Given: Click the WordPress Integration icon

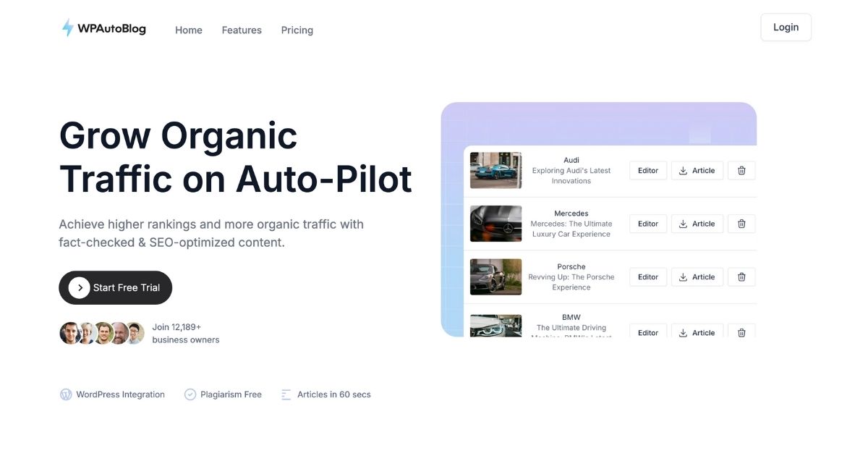Looking at the screenshot, I should (66, 394).
